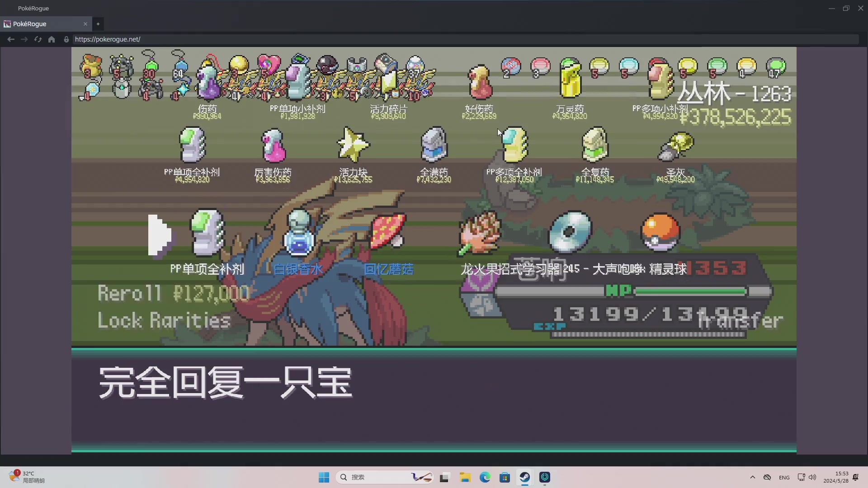Click the taskbar 搜索 search box
The height and width of the screenshot is (488, 868).
pyautogui.click(x=384, y=477)
